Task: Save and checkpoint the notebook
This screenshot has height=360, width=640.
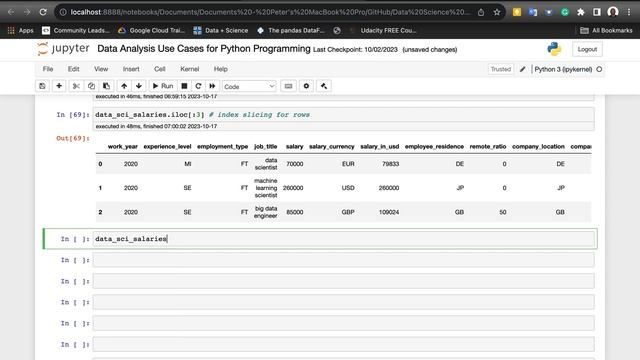Action: point(42,86)
